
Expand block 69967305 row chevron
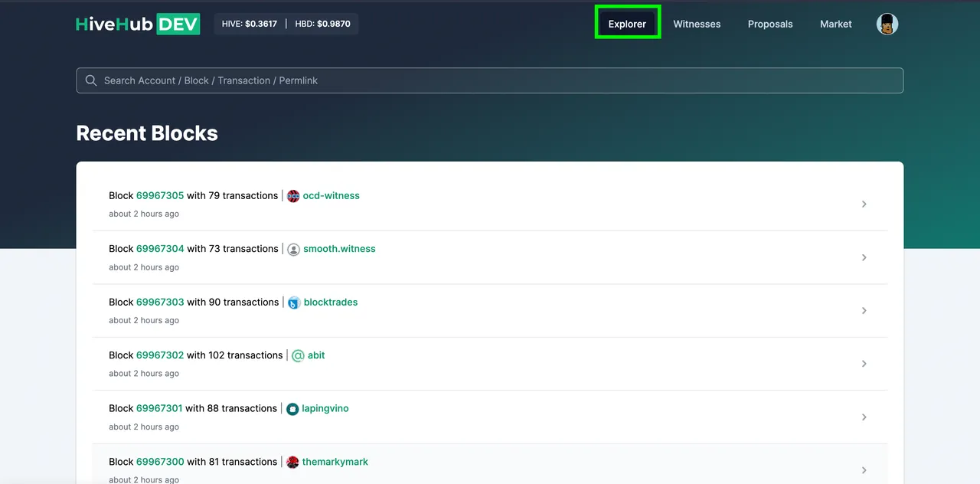[x=864, y=204]
